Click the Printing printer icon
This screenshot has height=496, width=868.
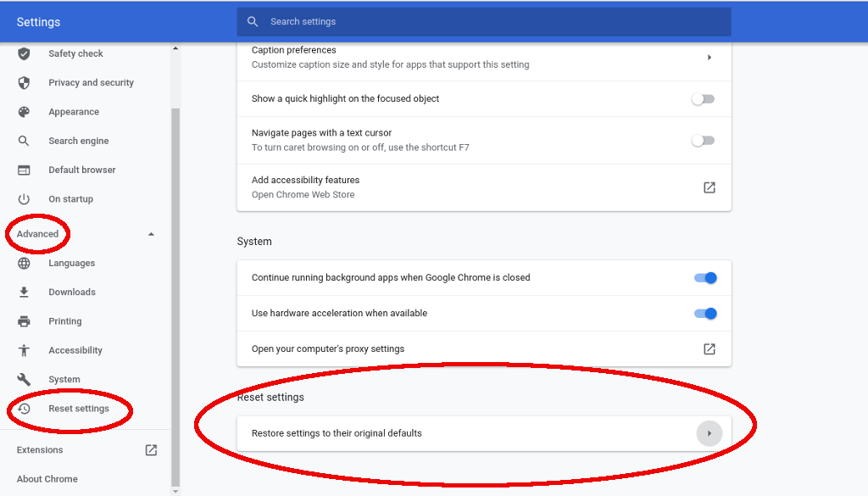click(24, 321)
